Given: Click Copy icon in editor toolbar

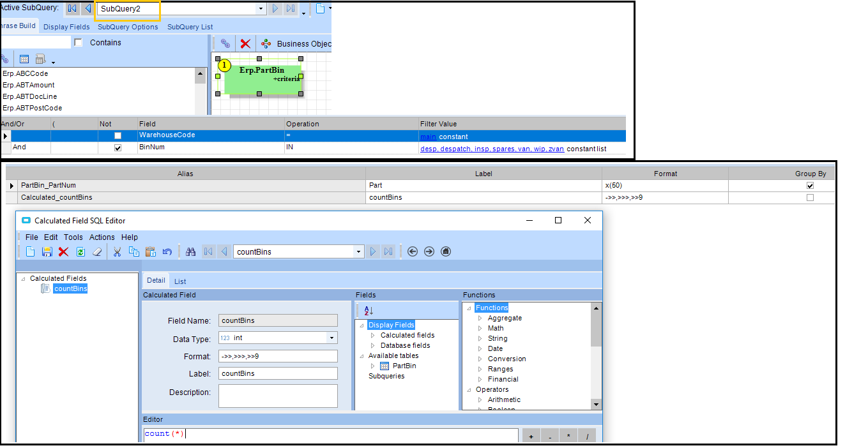Looking at the screenshot, I should [x=134, y=251].
